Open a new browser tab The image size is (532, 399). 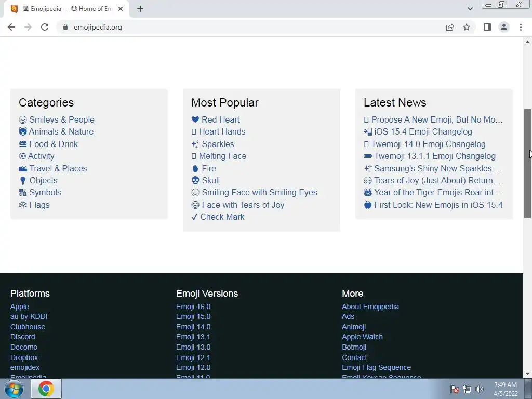140,9
